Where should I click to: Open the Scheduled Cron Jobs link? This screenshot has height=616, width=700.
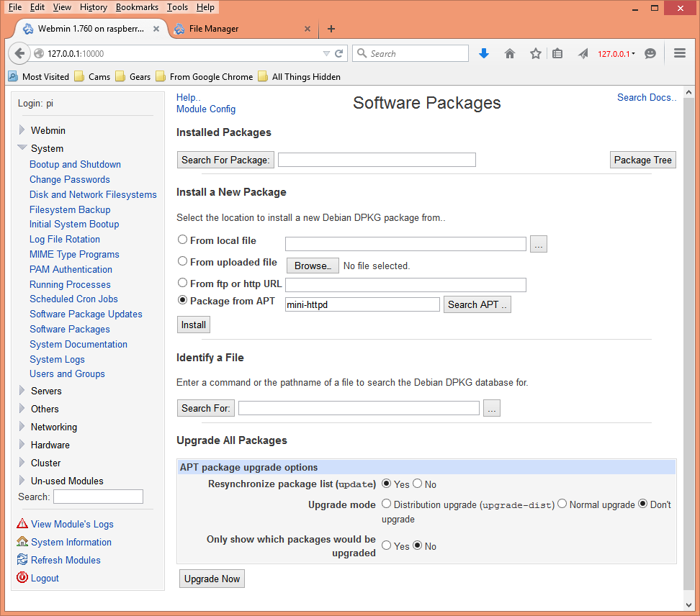pos(73,299)
